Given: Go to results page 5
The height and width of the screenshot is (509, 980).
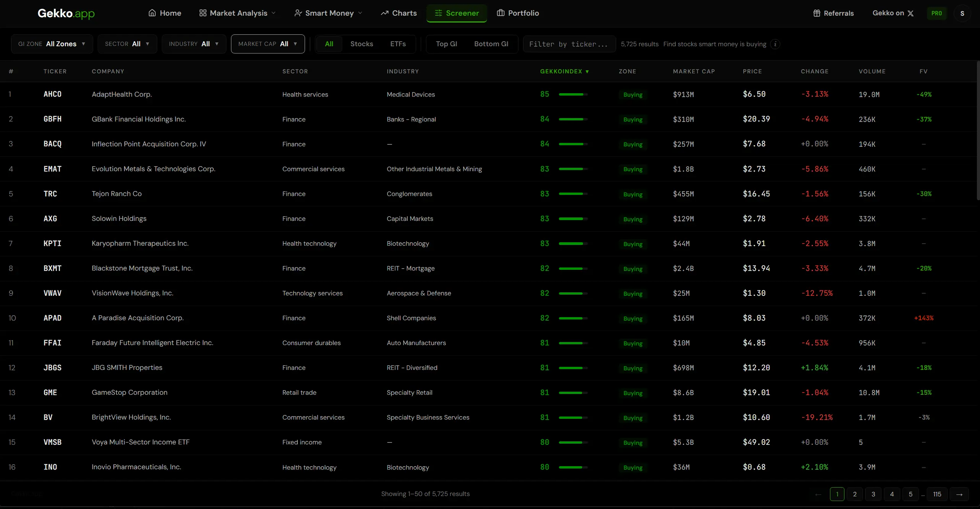Looking at the screenshot, I should pos(911,494).
